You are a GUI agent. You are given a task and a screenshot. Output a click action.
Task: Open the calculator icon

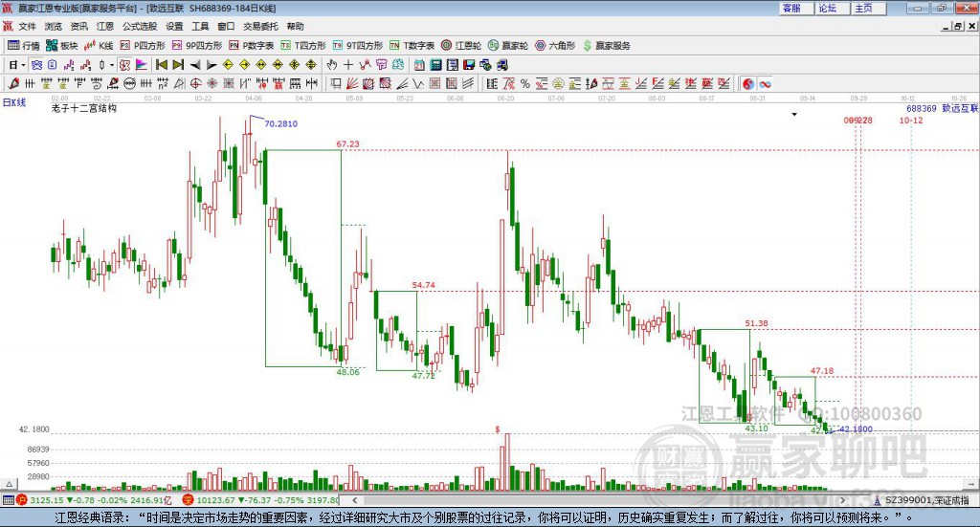(x=436, y=65)
